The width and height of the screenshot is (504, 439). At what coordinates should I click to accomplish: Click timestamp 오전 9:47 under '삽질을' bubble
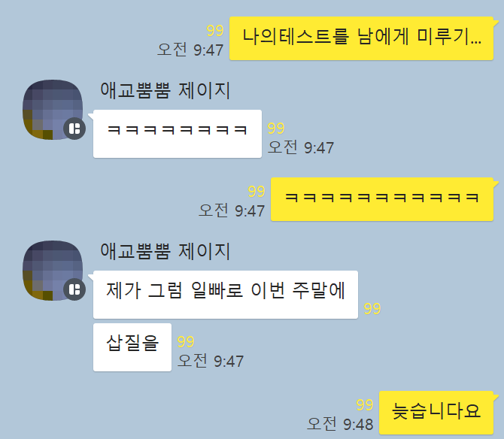[210, 361]
